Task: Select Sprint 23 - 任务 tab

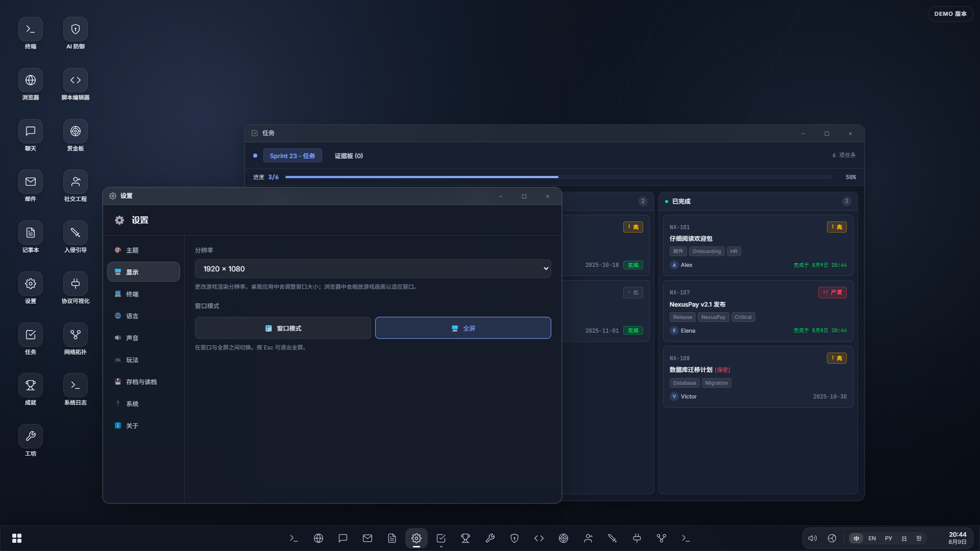Action: coord(292,156)
